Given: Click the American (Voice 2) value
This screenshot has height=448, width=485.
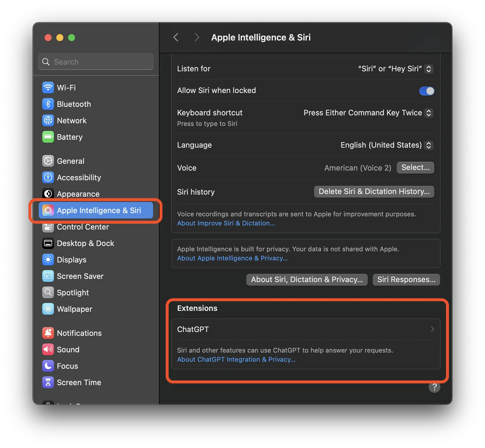Looking at the screenshot, I should point(358,168).
